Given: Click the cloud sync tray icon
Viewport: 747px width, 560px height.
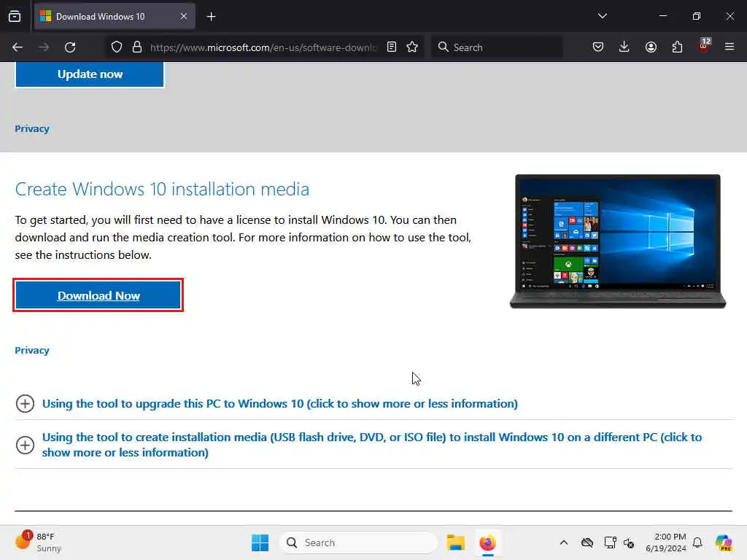Looking at the screenshot, I should [x=587, y=542].
